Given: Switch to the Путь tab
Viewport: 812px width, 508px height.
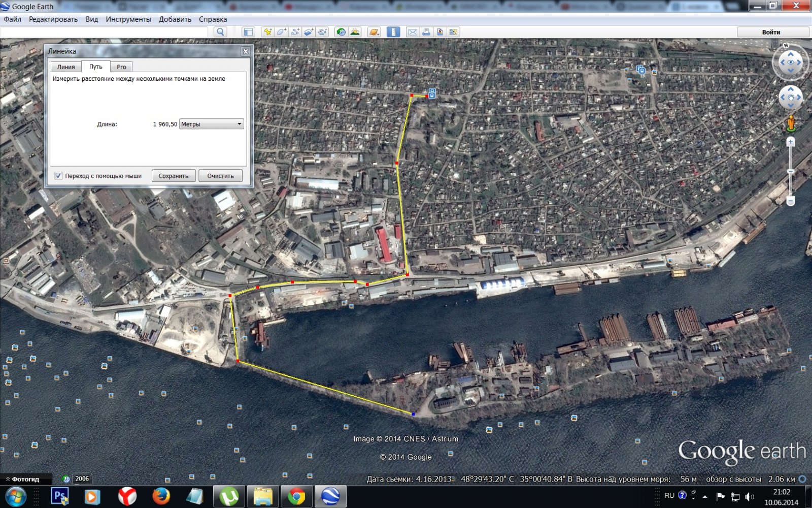Looking at the screenshot, I should [x=96, y=66].
